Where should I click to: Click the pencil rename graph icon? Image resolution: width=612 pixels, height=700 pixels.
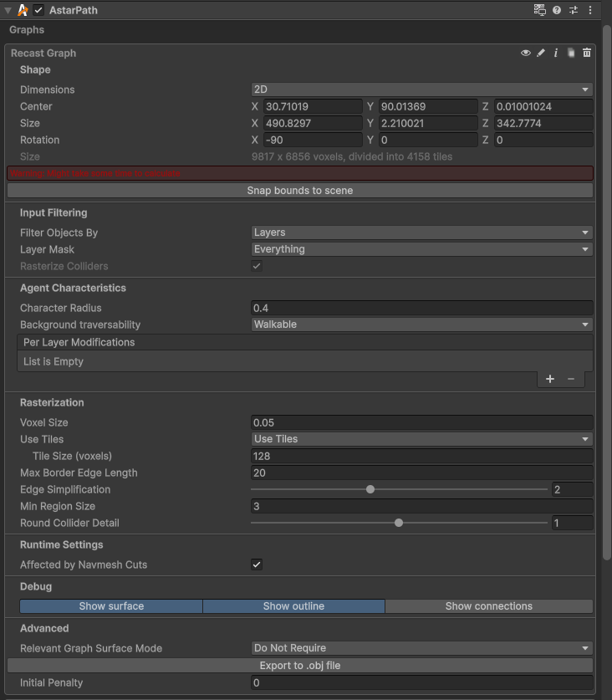click(x=541, y=53)
